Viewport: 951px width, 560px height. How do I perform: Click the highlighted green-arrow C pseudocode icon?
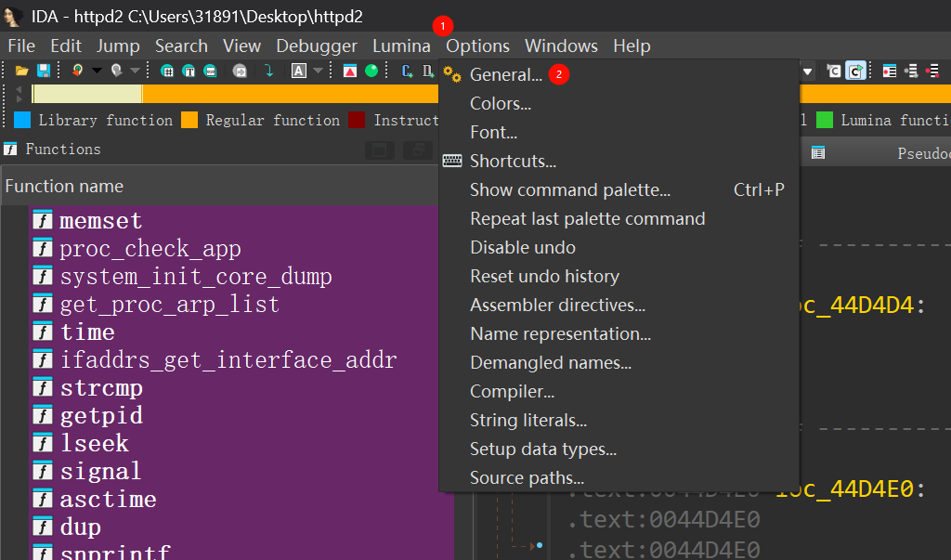855,71
